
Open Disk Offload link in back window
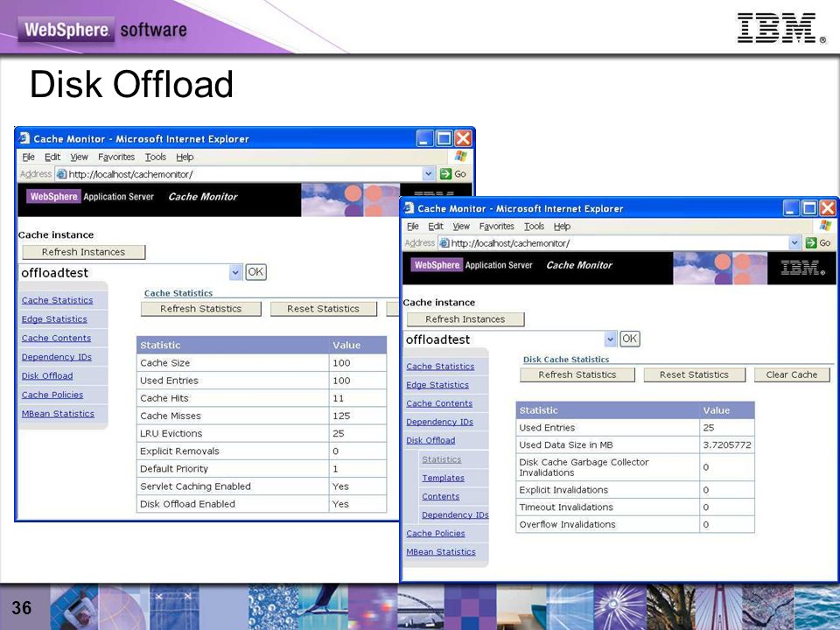coord(47,376)
